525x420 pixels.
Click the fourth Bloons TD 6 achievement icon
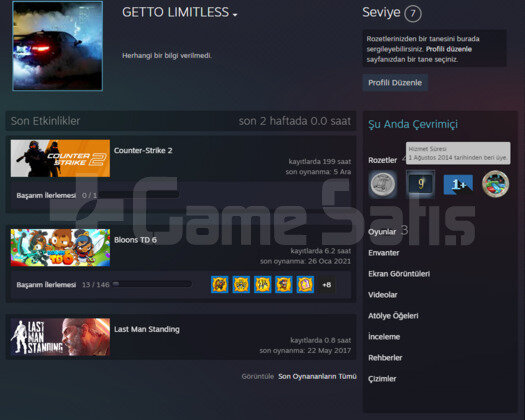coord(284,285)
